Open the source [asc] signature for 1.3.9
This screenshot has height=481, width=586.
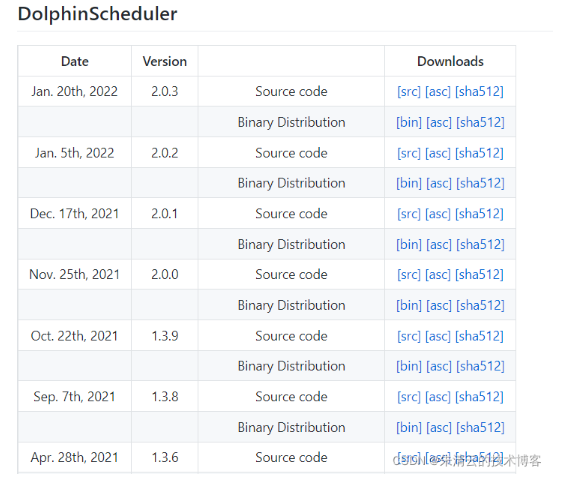[438, 336]
